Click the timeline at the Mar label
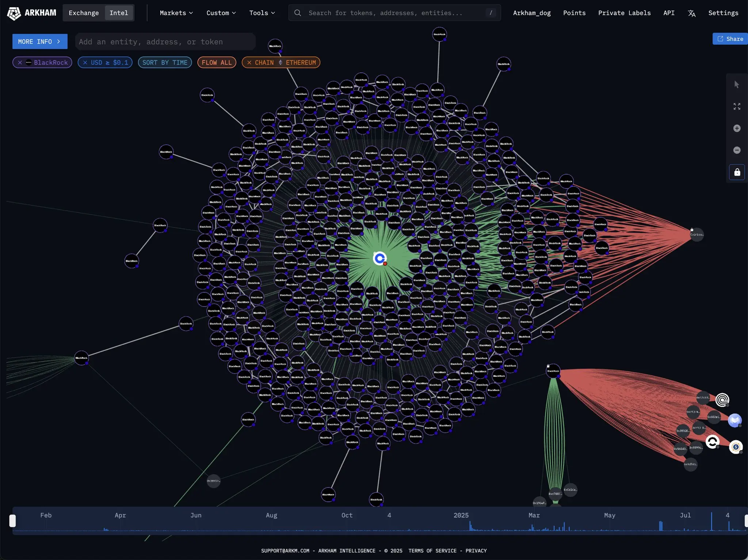 tap(534, 515)
